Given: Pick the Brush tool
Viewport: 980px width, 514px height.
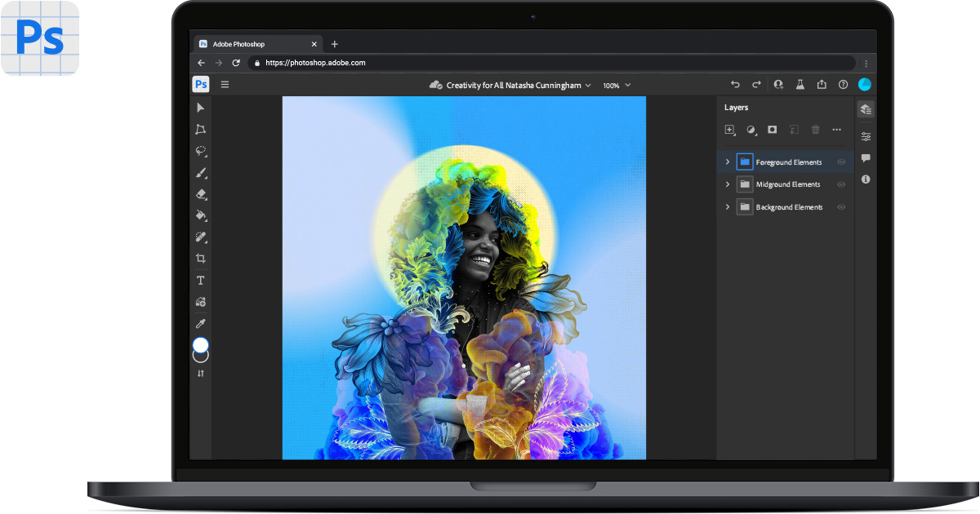Looking at the screenshot, I should tap(200, 172).
